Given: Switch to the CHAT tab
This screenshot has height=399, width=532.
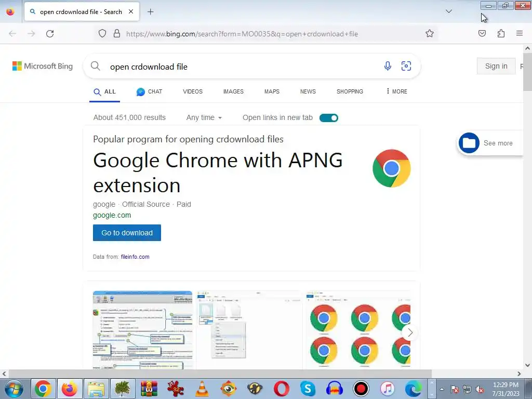Looking at the screenshot, I should (x=149, y=91).
